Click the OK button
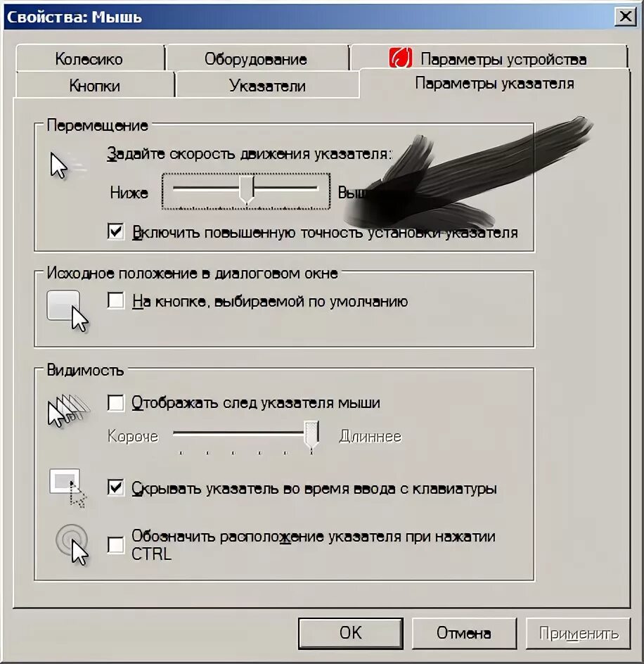 (351, 633)
